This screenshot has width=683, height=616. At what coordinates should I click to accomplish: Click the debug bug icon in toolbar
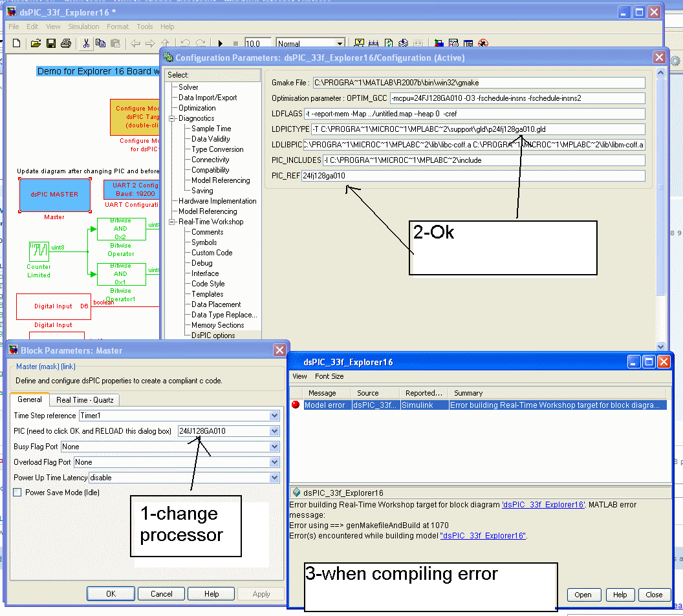(x=483, y=43)
